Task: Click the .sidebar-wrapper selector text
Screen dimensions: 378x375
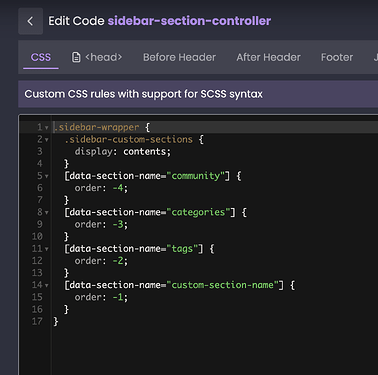Action: [96, 127]
